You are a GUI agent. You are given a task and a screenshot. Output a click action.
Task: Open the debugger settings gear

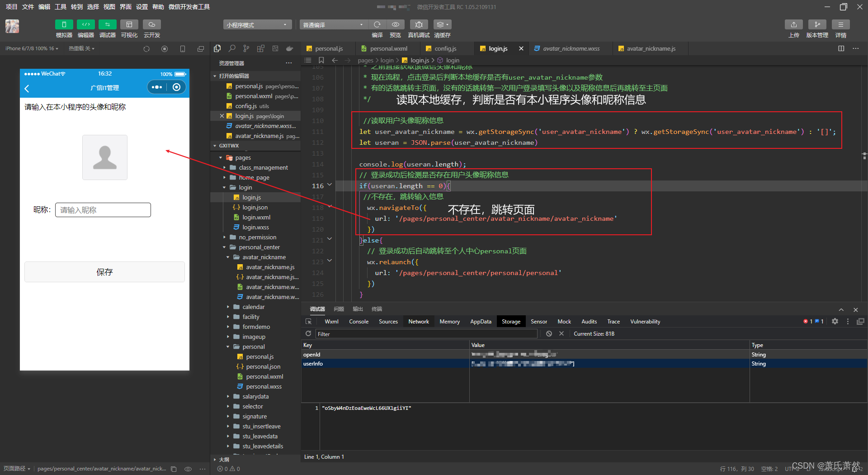click(835, 321)
